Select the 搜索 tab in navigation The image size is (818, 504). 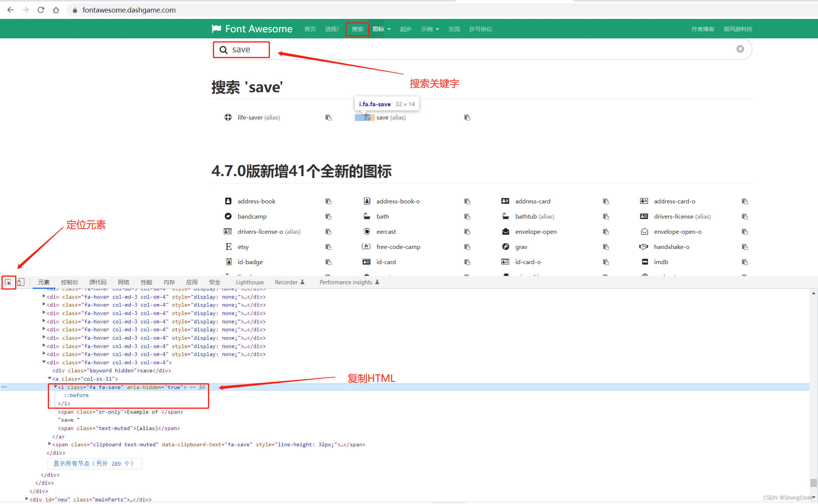point(357,28)
